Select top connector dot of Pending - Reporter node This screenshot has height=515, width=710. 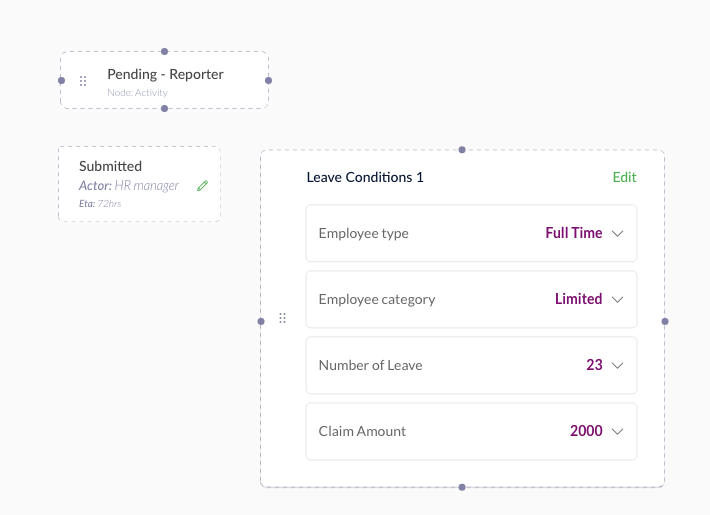coord(164,52)
